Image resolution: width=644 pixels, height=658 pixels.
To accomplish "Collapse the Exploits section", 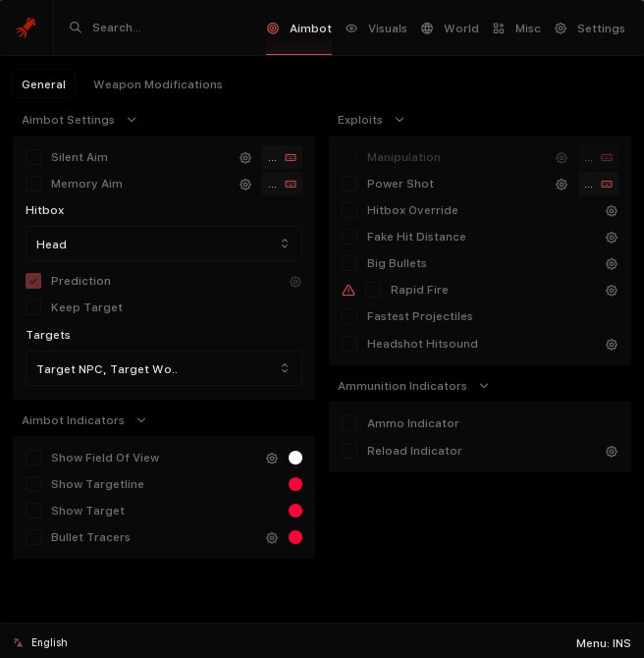I will pyautogui.click(x=400, y=120).
